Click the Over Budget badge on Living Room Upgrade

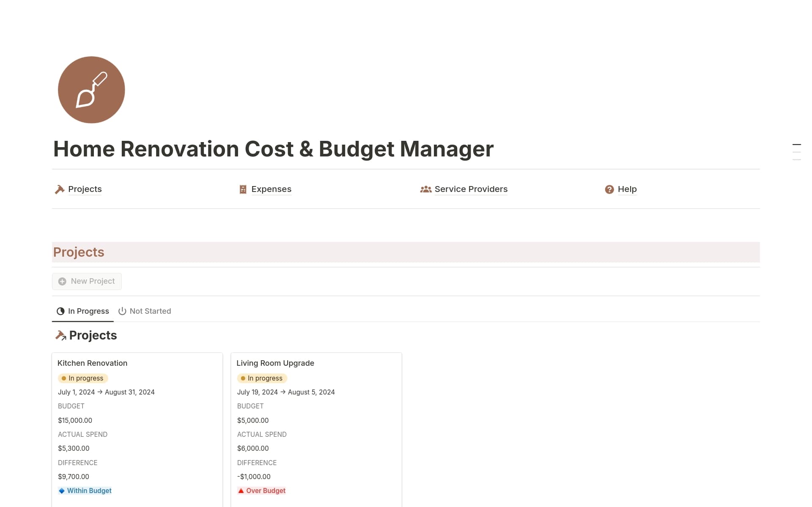point(261,491)
